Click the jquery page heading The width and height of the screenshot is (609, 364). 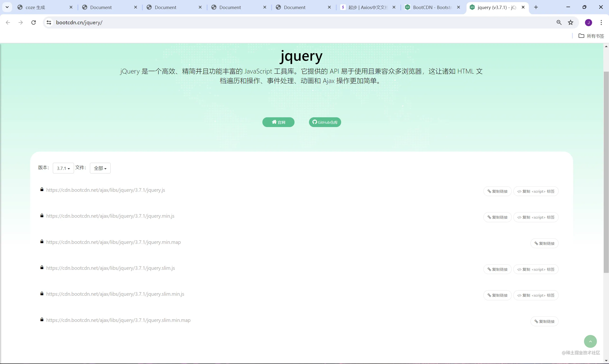(301, 57)
